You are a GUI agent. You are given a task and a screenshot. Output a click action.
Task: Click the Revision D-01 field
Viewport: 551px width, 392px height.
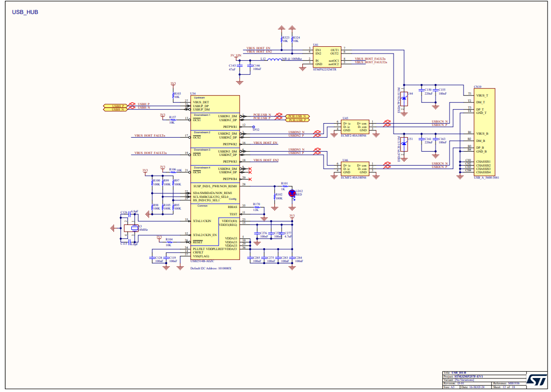(467, 383)
